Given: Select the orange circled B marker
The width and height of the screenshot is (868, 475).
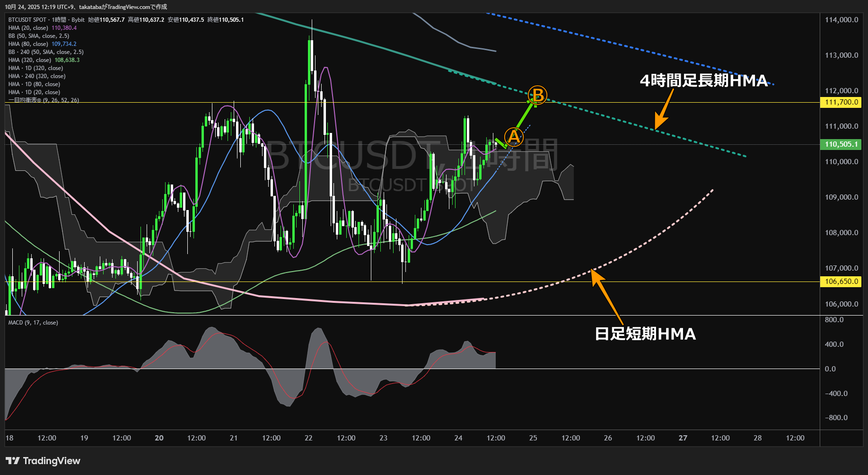Looking at the screenshot, I should coord(538,95).
